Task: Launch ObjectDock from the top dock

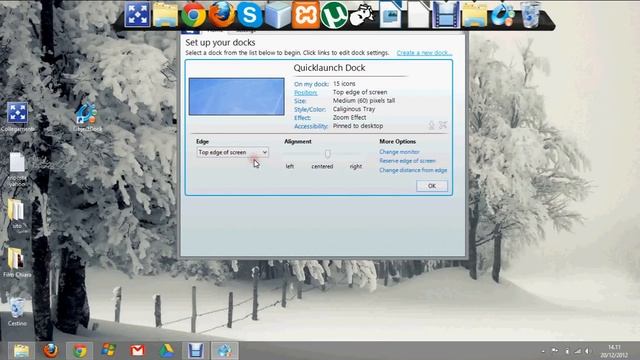Action: pos(502,15)
